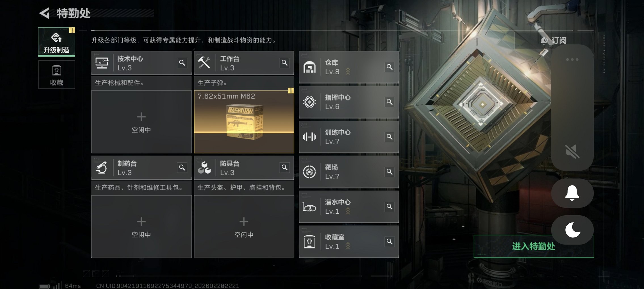Expand the three-dot overlay menu
This screenshot has height=289, width=644.
click(x=572, y=59)
